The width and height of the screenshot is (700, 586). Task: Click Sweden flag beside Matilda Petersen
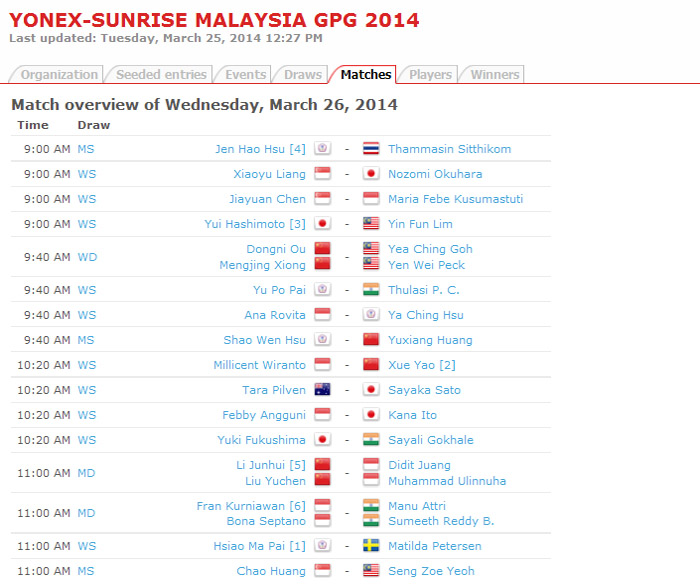[x=371, y=545]
